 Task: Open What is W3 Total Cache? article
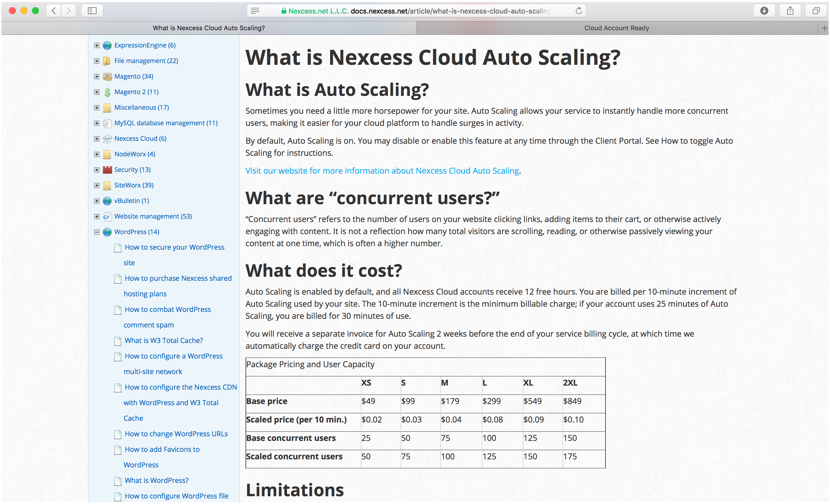pyautogui.click(x=164, y=340)
